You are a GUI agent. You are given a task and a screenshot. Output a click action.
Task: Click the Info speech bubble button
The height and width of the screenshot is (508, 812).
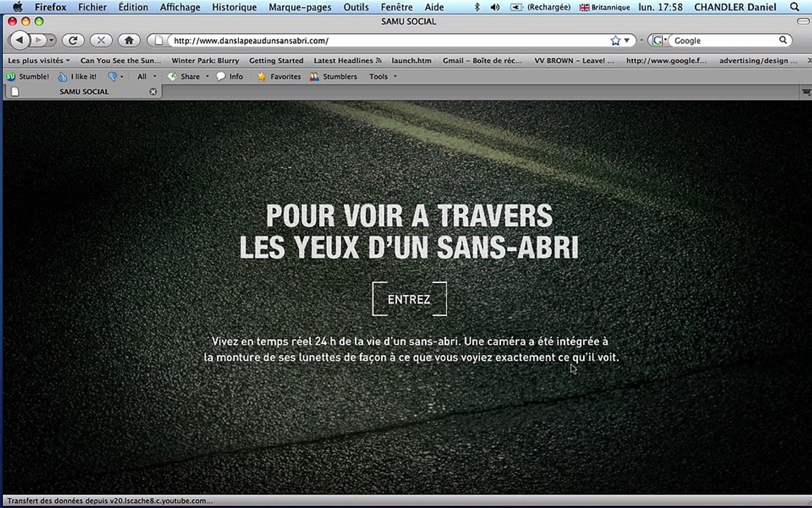click(229, 77)
